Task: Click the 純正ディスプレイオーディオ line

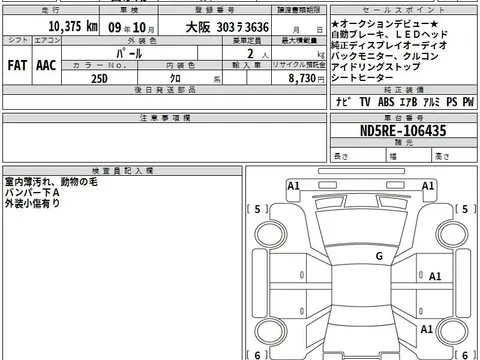Action: pos(389,45)
